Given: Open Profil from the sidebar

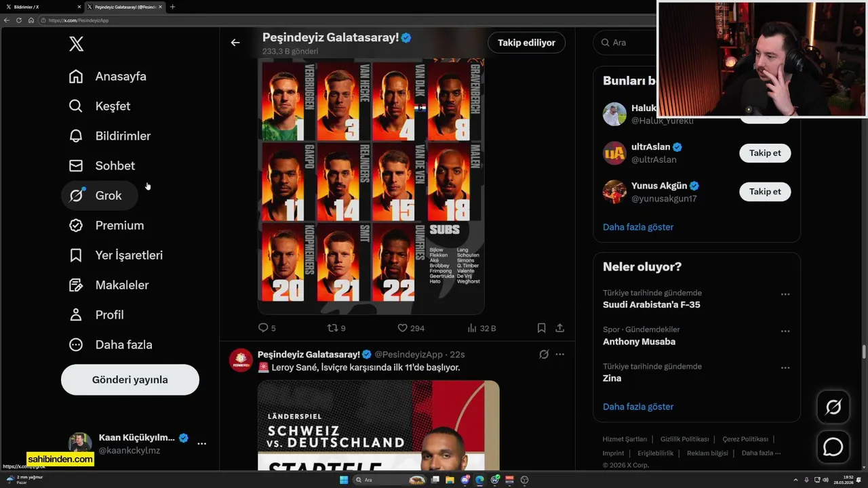Looking at the screenshot, I should click(x=96, y=315).
